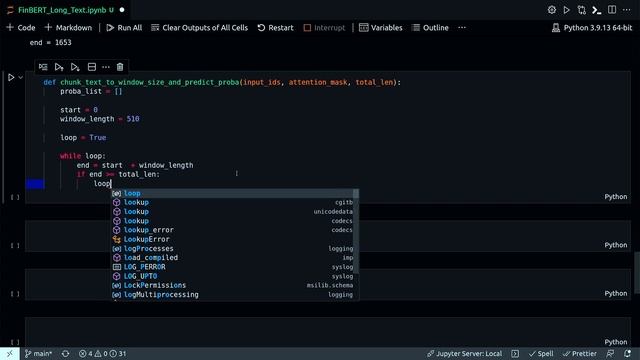Click the 'end = 1653' output text

(x=51, y=42)
